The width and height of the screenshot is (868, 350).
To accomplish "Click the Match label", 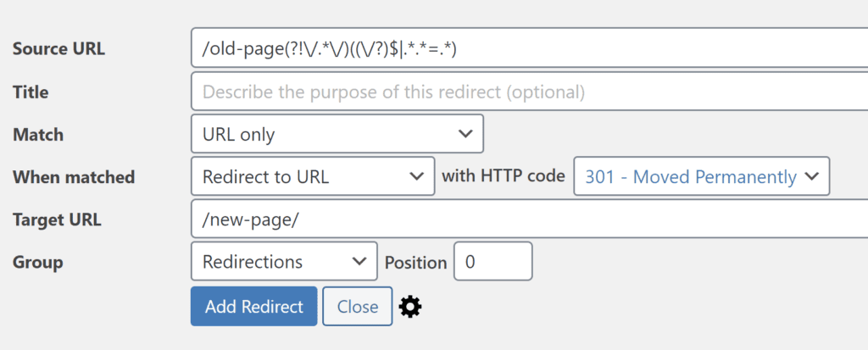I will (x=37, y=135).
